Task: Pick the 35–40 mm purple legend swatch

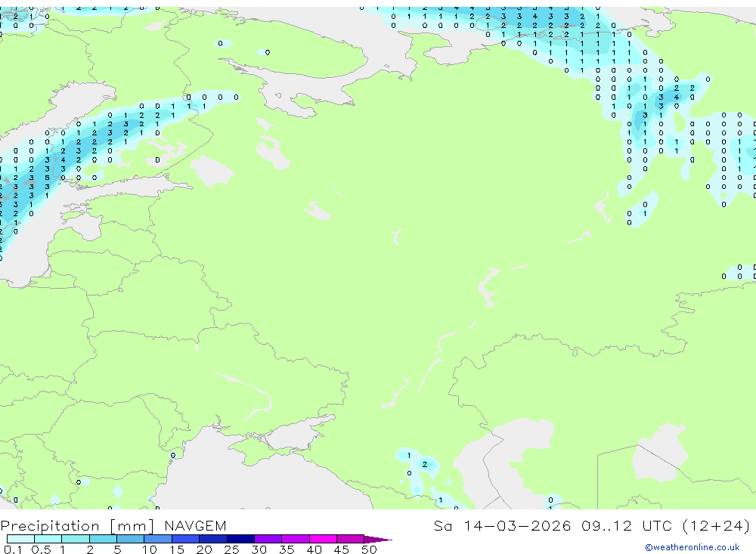Action: pos(296,539)
